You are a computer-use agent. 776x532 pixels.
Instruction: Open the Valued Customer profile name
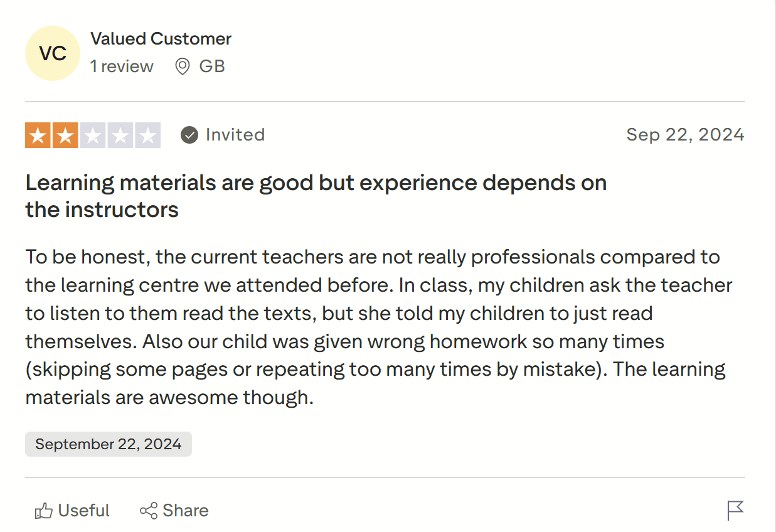tap(161, 38)
